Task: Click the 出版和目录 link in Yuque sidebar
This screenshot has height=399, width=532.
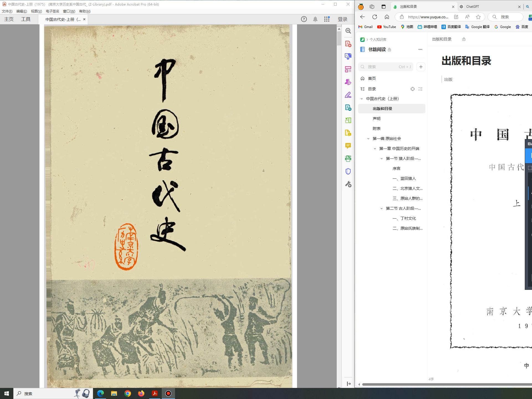Action: point(382,108)
